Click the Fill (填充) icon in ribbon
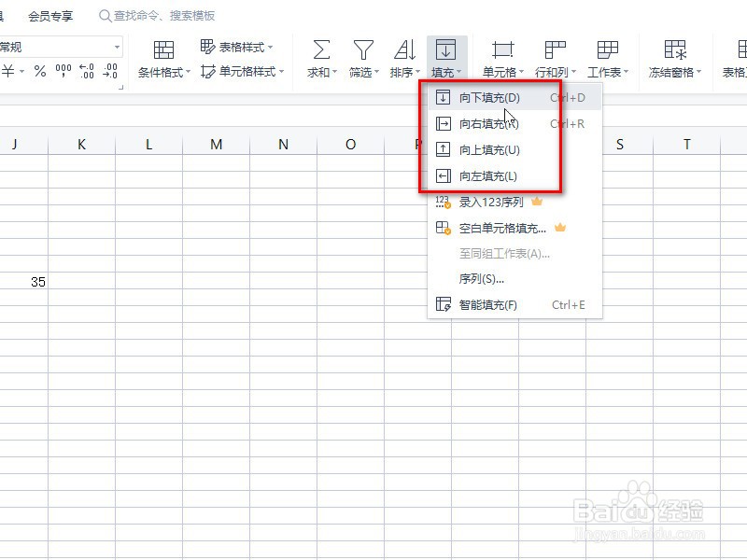This screenshot has width=747, height=560. pos(445,49)
